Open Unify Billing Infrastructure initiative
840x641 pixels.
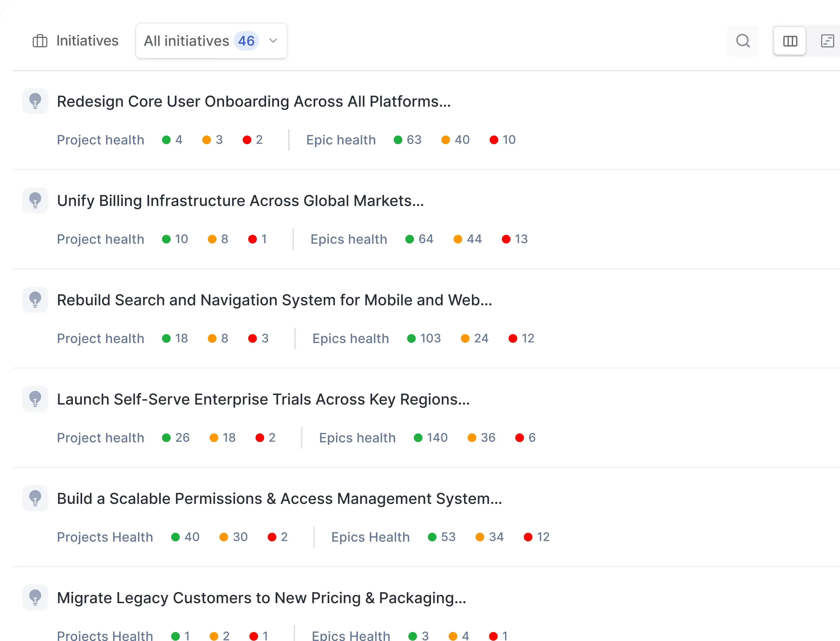click(x=240, y=201)
